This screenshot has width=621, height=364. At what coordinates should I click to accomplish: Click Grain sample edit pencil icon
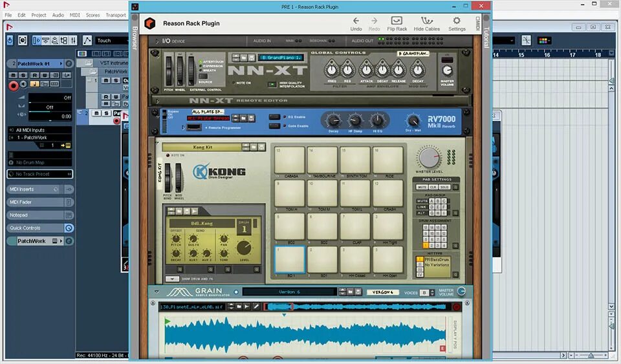click(256, 306)
